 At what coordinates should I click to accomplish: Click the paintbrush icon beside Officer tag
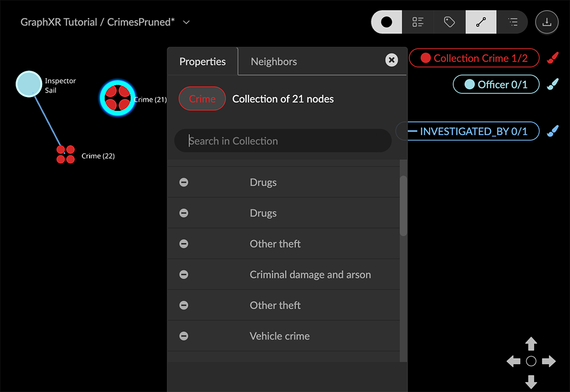point(553,84)
